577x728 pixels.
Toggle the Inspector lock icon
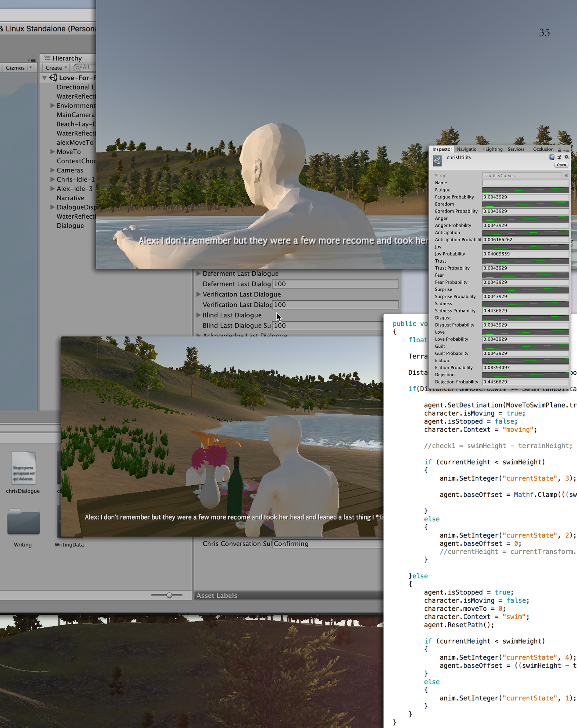559,150
